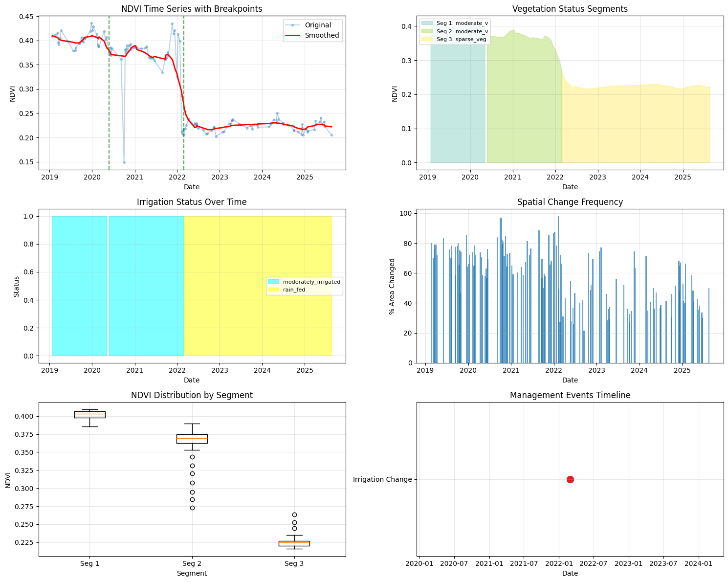The height and width of the screenshot is (582, 728).
Task: Click the second green dashed breakpoint line near 2022
Action: (184, 93)
